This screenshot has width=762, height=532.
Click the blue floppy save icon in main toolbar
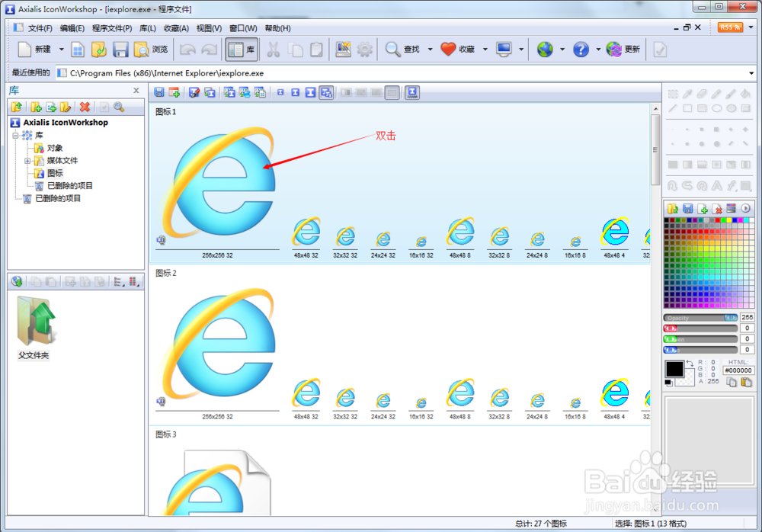(x=120, y=49)
